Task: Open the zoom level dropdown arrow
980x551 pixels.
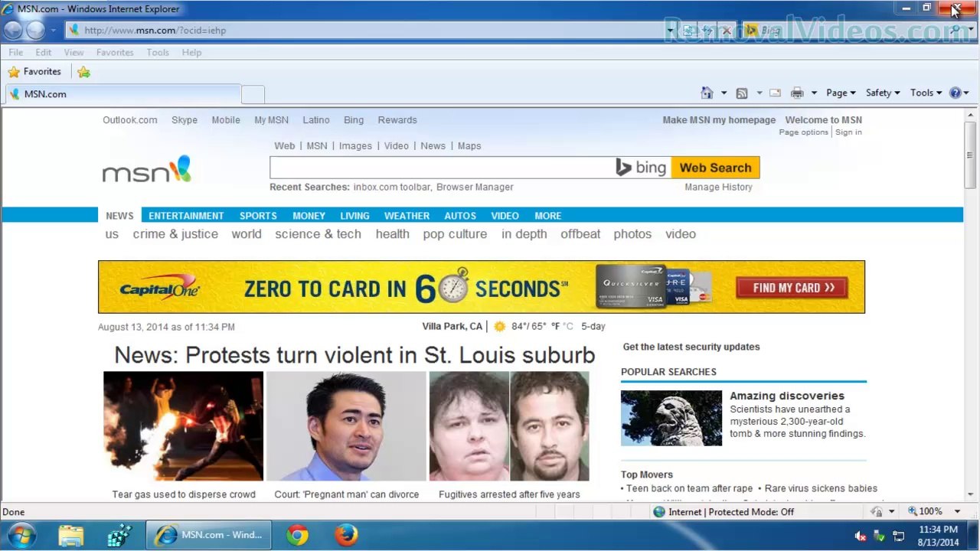Action: tap(956, 512)
